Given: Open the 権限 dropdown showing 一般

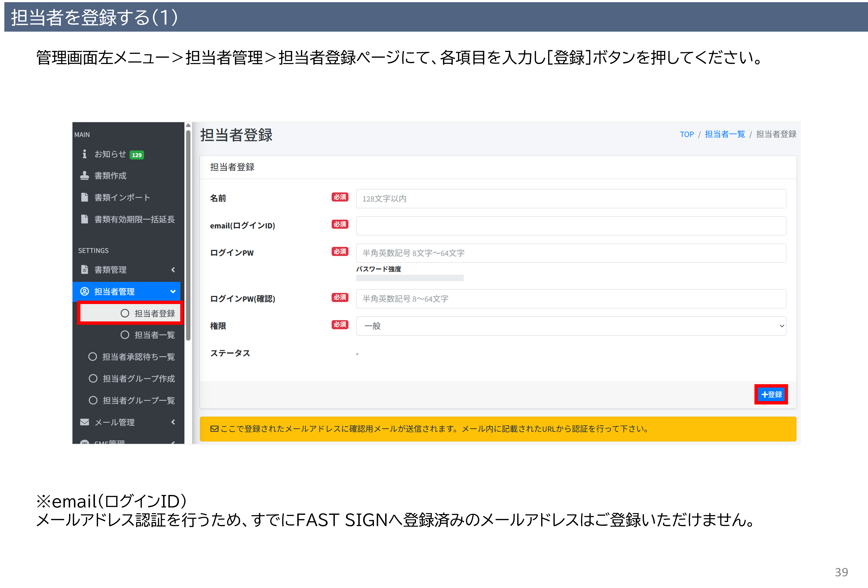Looking at the screenshot, I should (571, 326).
